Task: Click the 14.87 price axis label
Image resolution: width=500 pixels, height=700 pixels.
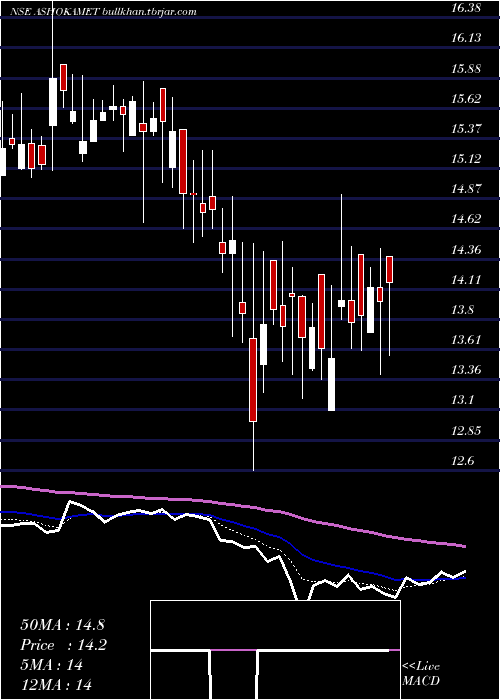Action: [x=466, y=189]
